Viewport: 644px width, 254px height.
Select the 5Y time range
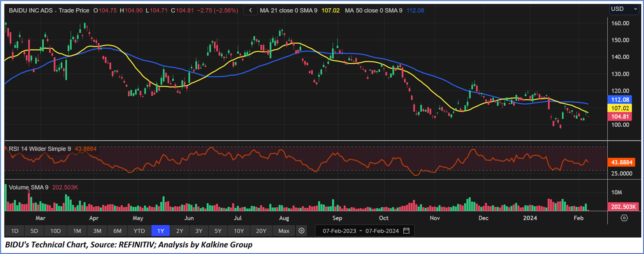[x=218, y=231]
